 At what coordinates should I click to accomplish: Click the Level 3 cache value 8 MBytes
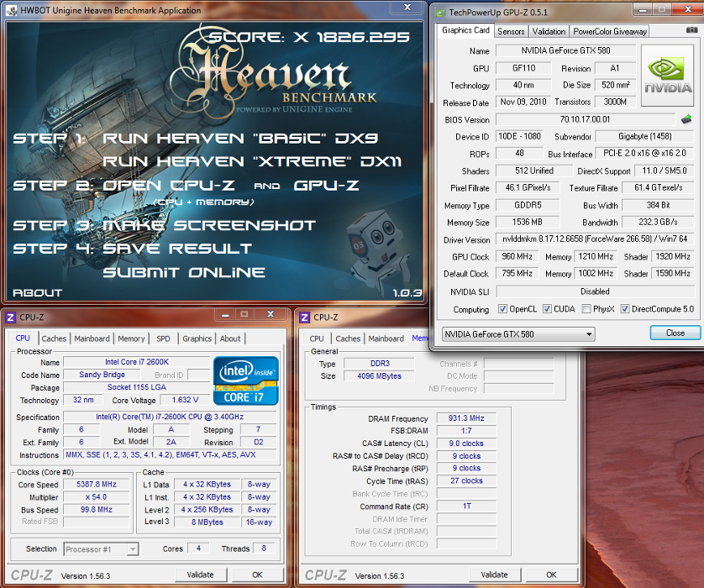tap(207, 522)
